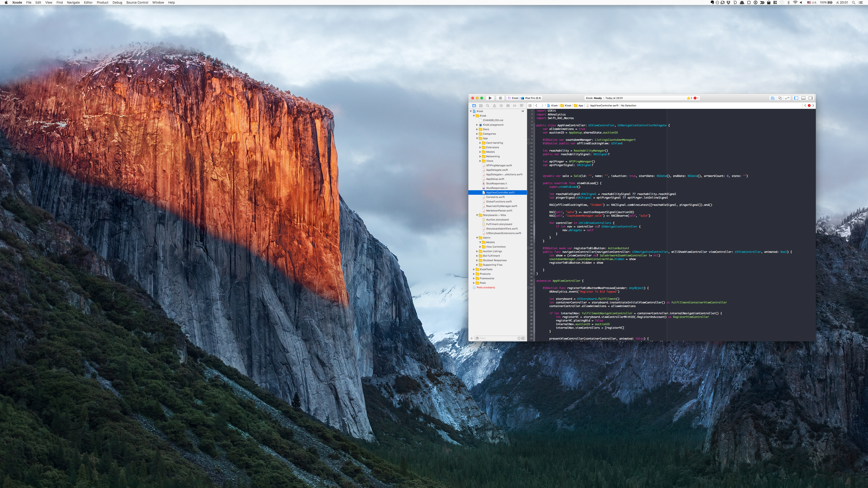Viewport: 868px width, 488px height.
Task: Expand the KioskTests folder
Action: (474, 270)
